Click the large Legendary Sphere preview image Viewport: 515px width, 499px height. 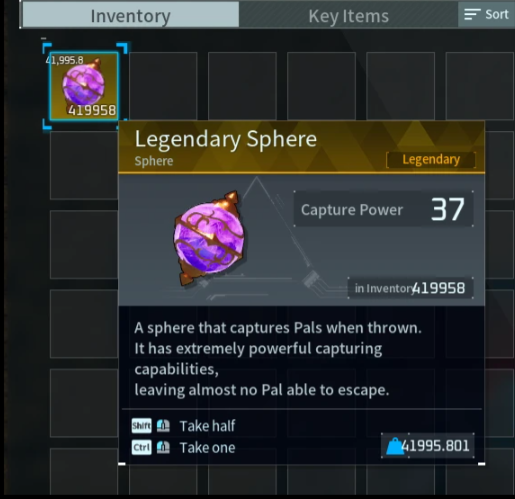(x=209, y=239)
